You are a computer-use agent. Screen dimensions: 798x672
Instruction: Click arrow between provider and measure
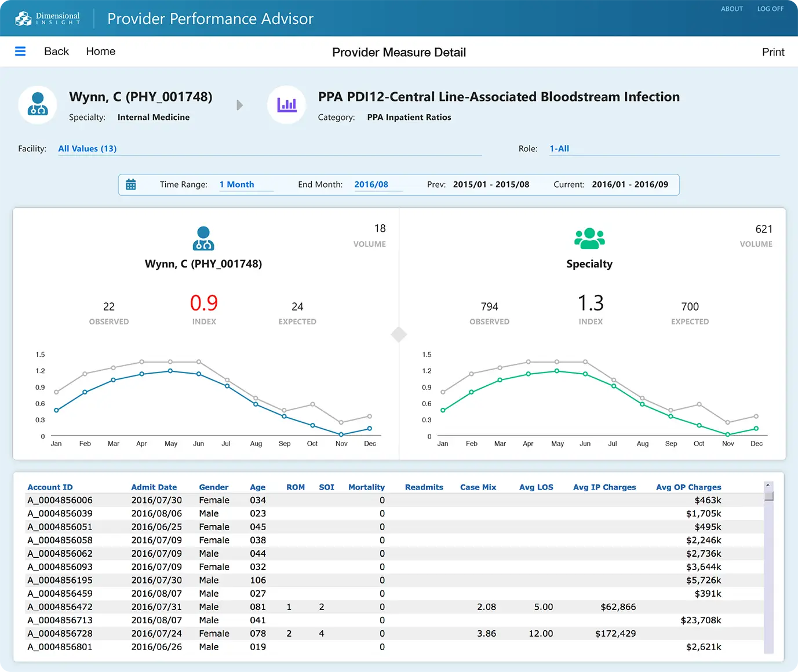click(x=239, y=105)
